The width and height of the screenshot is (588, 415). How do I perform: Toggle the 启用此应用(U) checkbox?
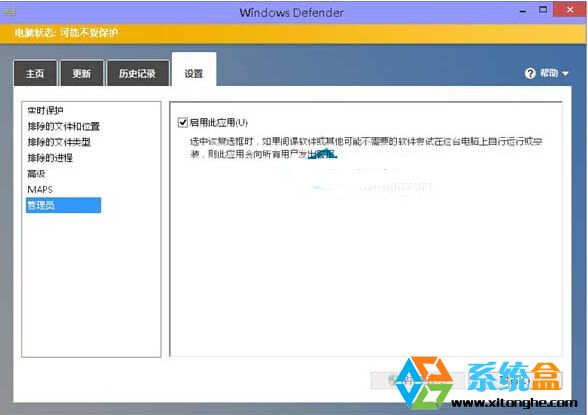(x=183, y=123)
